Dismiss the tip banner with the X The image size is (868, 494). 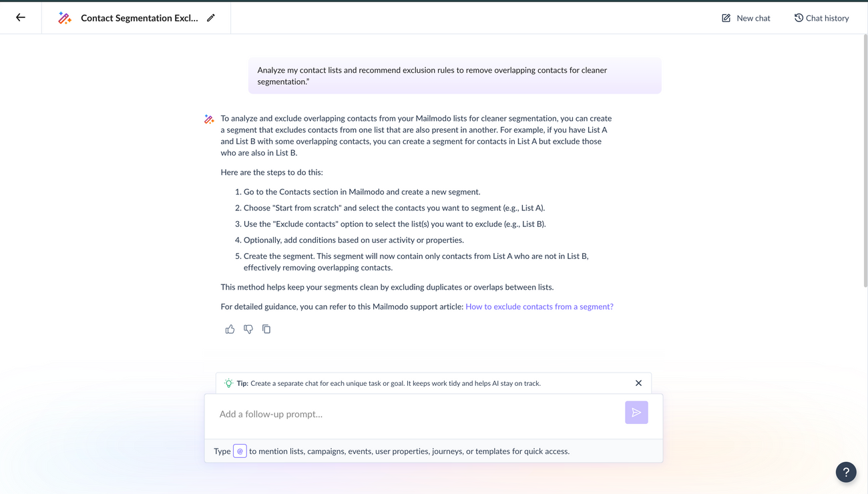pos(638,383)
